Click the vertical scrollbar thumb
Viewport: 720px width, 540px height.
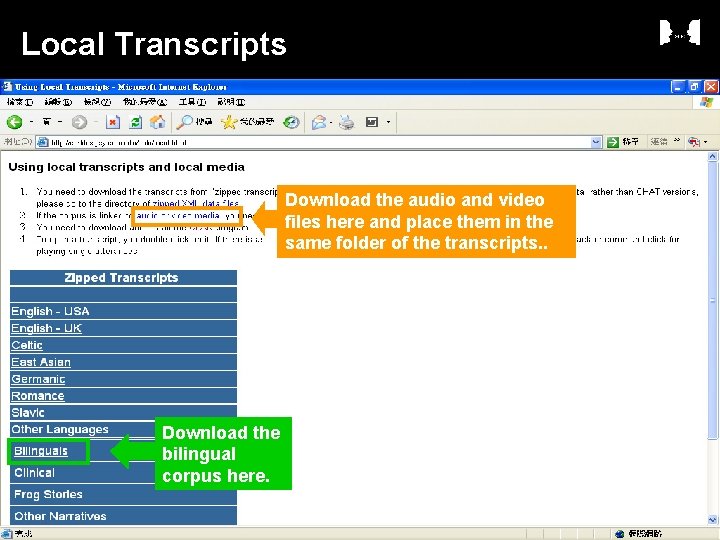tap(712, 300)
